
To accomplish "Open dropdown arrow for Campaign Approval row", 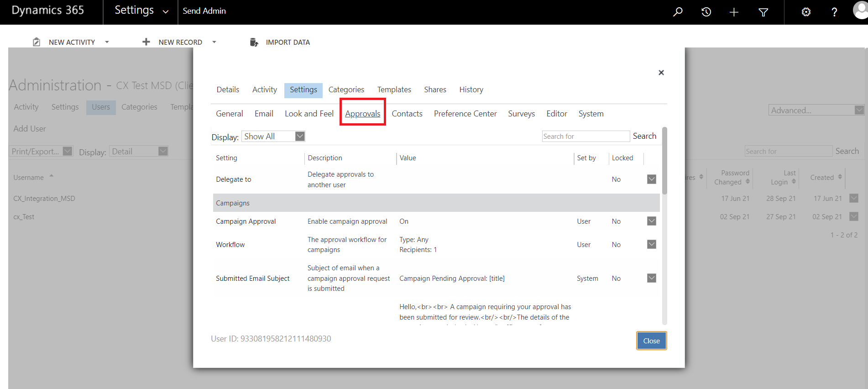I will 652,221.
